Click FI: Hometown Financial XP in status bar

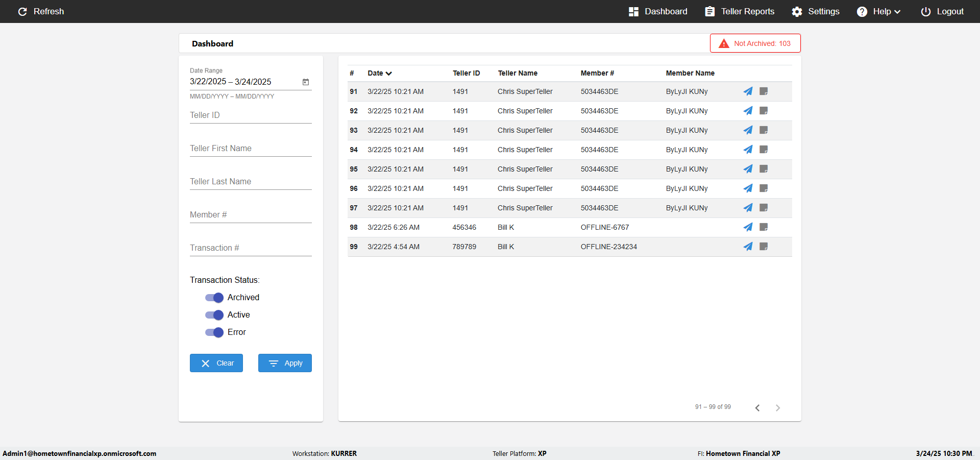[x=739, y=453]
